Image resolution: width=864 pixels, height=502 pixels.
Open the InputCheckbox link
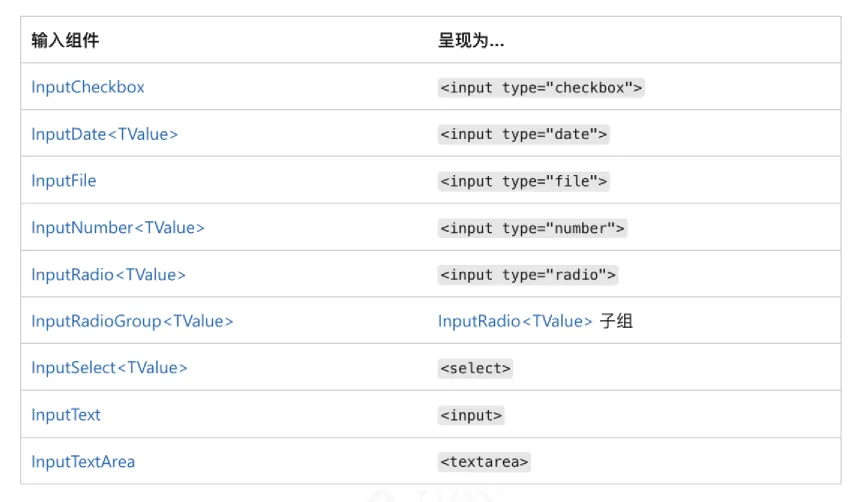(88, 87)
